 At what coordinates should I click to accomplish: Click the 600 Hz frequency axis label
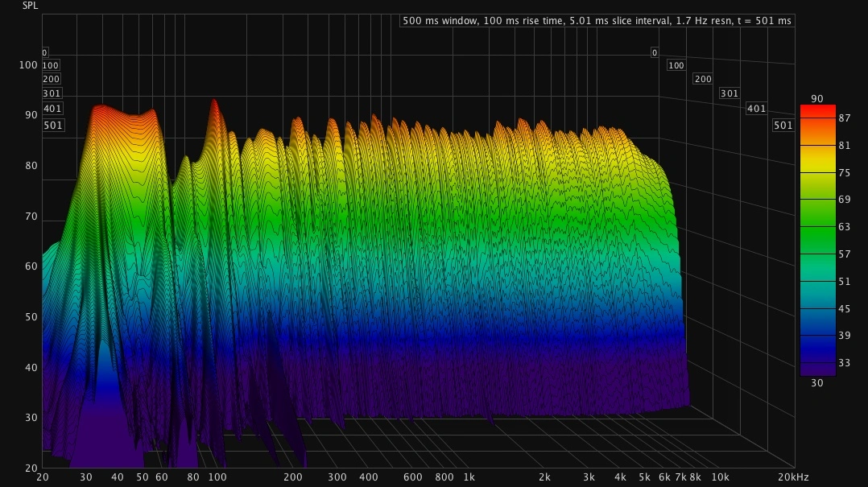(x=412, y=477)
